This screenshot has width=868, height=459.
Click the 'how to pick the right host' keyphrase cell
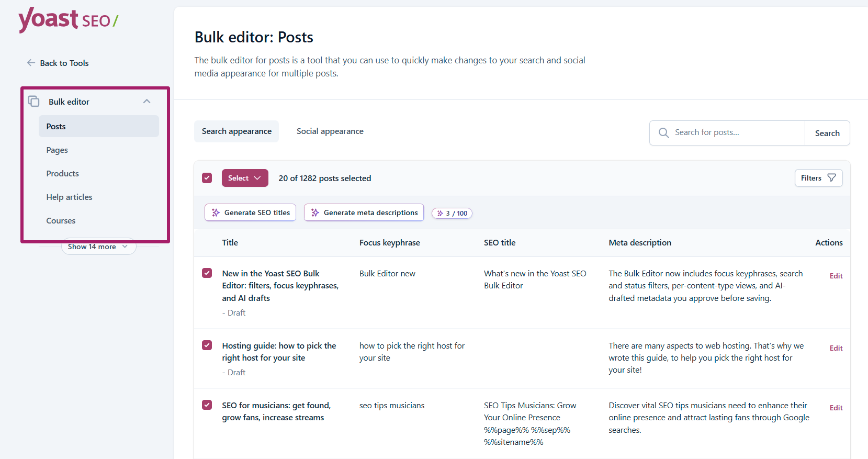[x=412, y=352]
